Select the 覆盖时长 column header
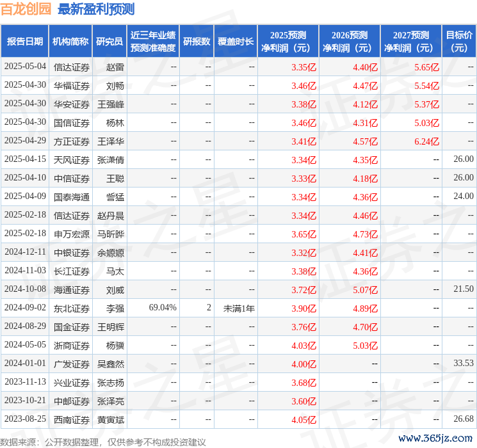Screen dimensions: 477x448 click(x=236, y=42)
